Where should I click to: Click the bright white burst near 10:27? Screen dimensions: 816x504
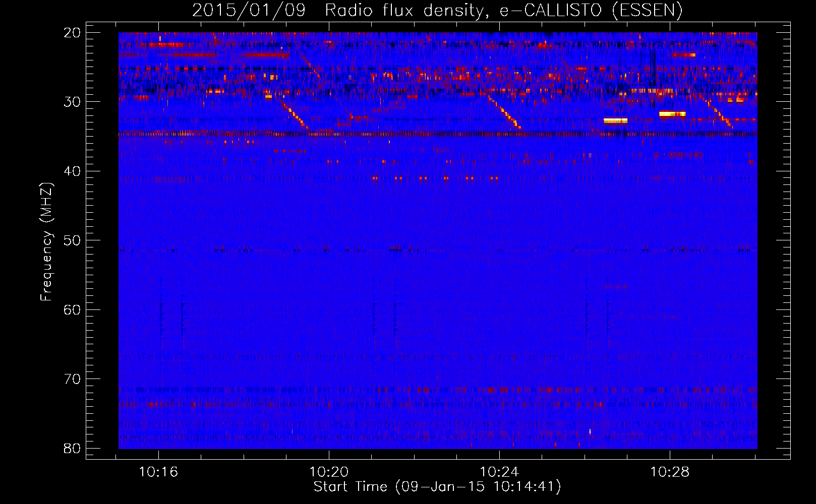615,121
